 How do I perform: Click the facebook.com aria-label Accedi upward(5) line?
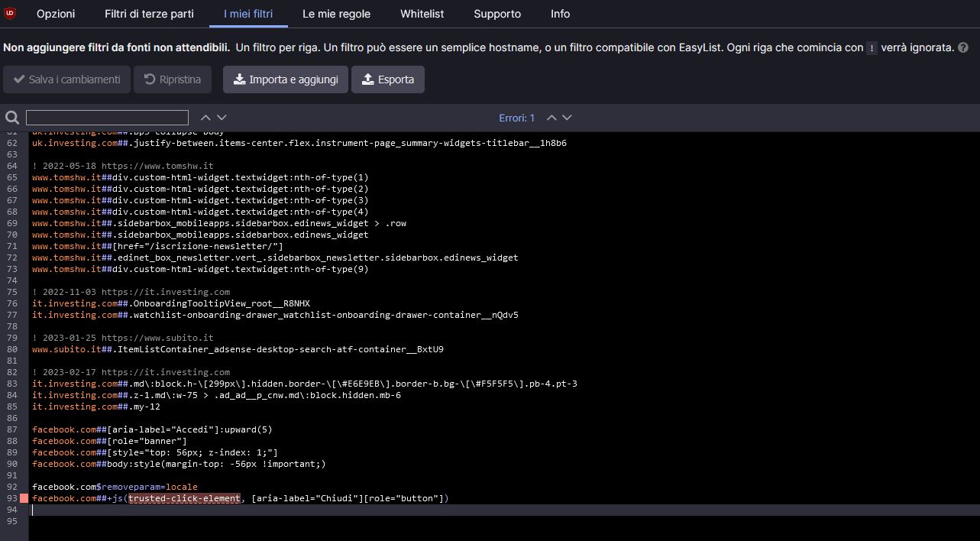click(152, 429)
